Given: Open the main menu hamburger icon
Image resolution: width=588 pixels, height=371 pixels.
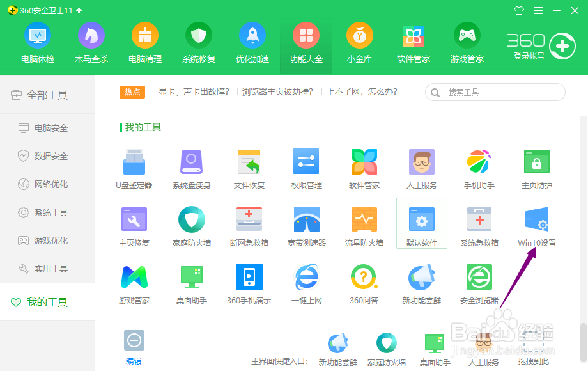Looking at the screenshot, I should click(538, 10).
